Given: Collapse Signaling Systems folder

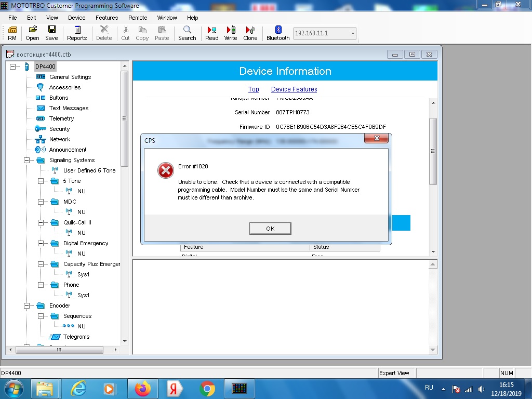Looking at the screenshot, I should (x=26, y=160).
